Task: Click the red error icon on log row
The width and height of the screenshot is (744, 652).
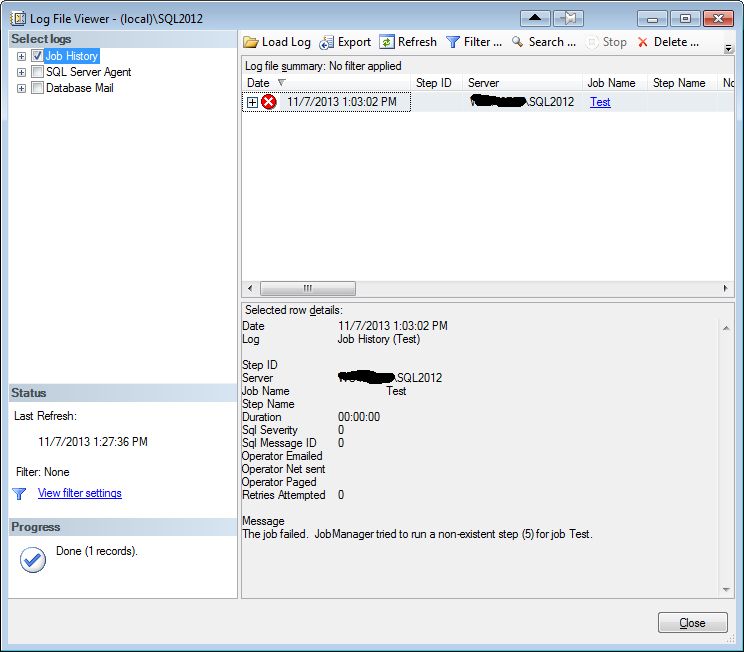Action: [x=269, y=102]
